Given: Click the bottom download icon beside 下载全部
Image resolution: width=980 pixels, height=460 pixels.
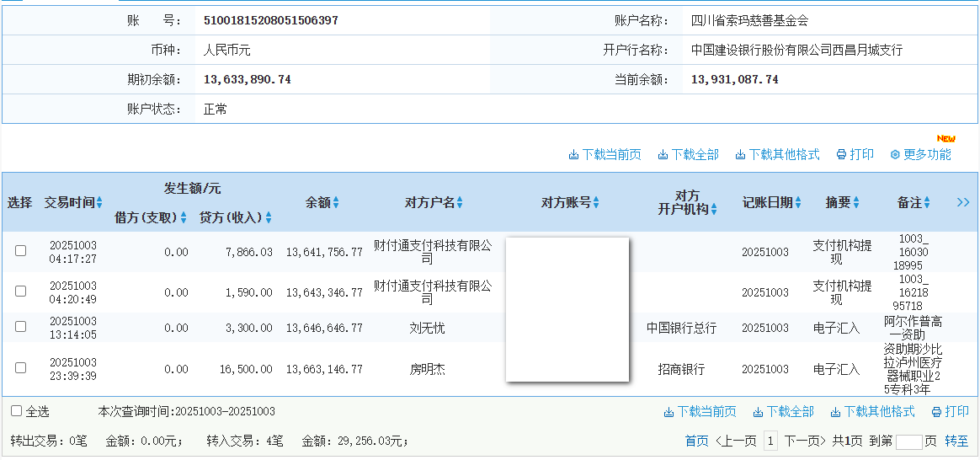Looking at the screenshot, I should [x=758, y=412].
